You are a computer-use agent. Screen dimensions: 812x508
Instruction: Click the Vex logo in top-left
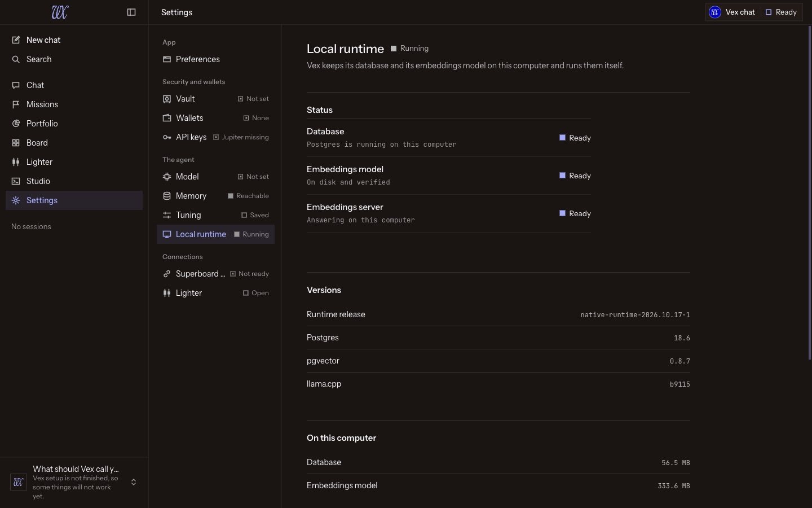60,12
